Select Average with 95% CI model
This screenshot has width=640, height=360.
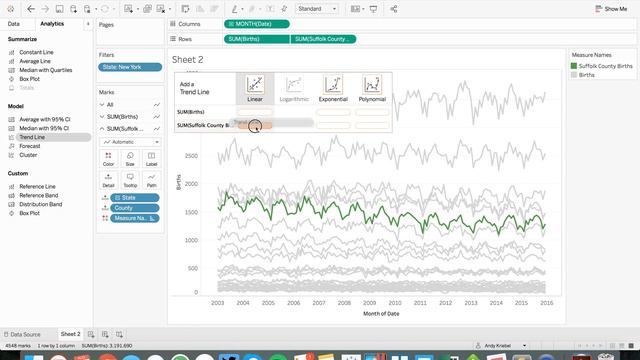(x=44, y=120)
